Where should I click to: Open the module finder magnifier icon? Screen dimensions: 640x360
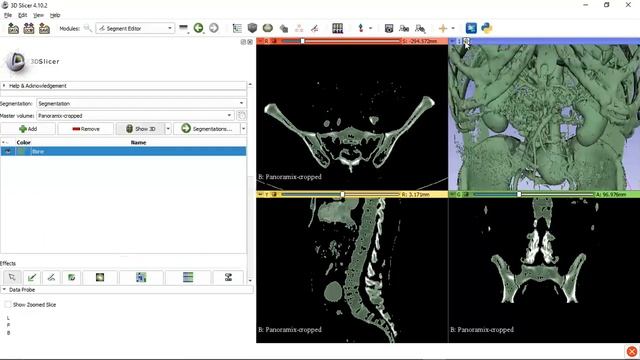(x=87, y=28)
